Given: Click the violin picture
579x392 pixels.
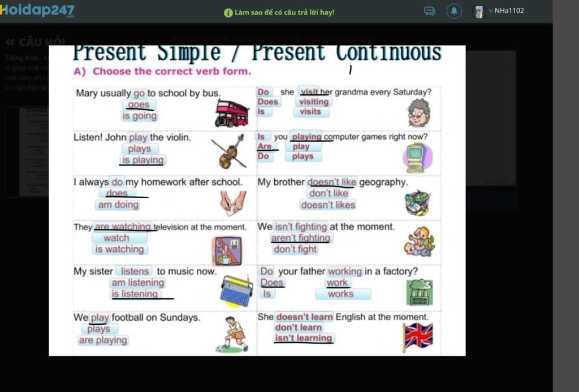Looking at the screenshot, I should tap(230, 152).
